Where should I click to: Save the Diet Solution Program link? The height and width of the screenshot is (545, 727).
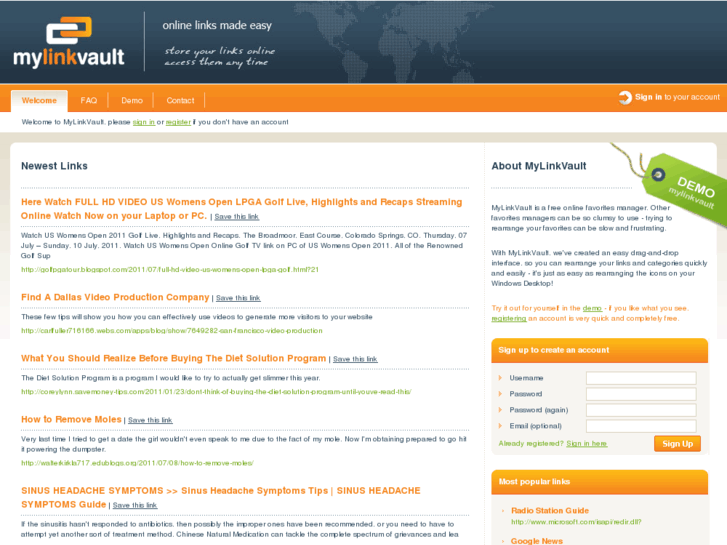[x=355, y=359]
